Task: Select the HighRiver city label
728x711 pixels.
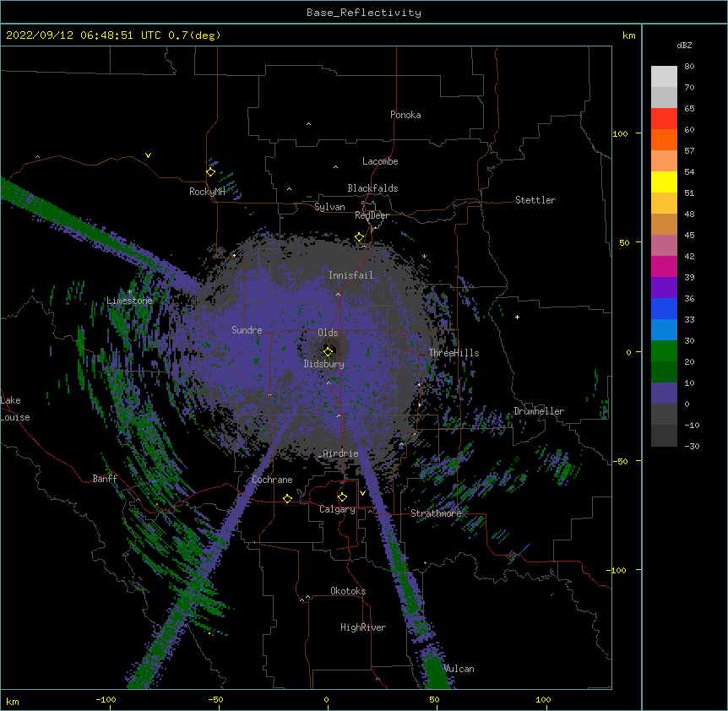Action: tap(363, 627)
